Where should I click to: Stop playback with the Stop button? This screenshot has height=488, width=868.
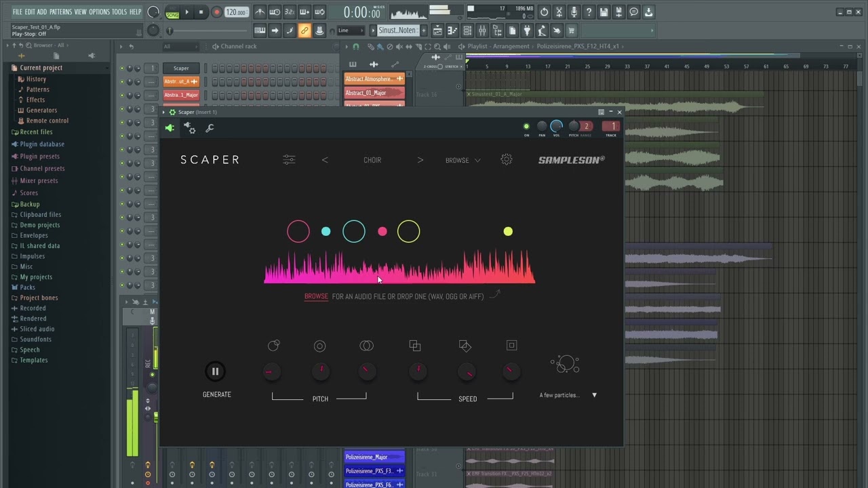click(x=201, y=12)
